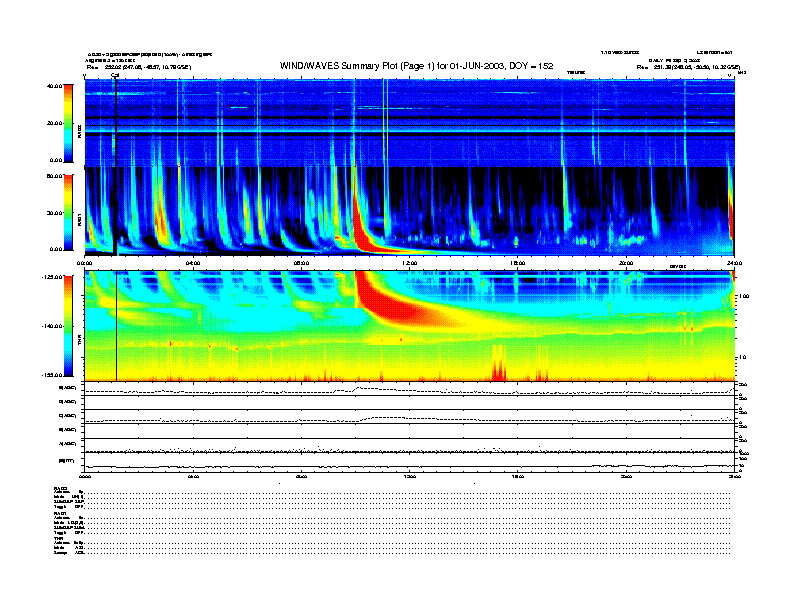Click the -125.00 tick on TNR color bar
Viewport: 792px width, 612px height.
tap(52, 277)
